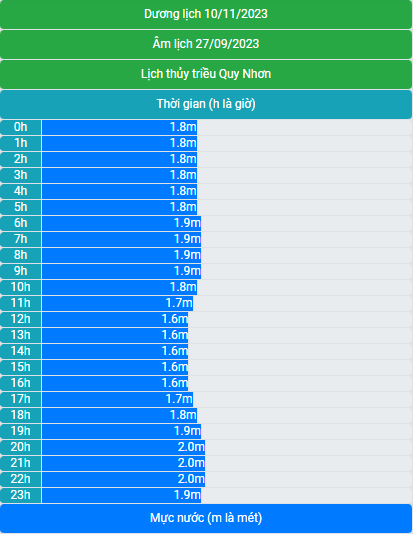This screenshot has width=413, height=534.
Task: Click the 1.8m bar at 18h
Action: [x=120, y=415]
